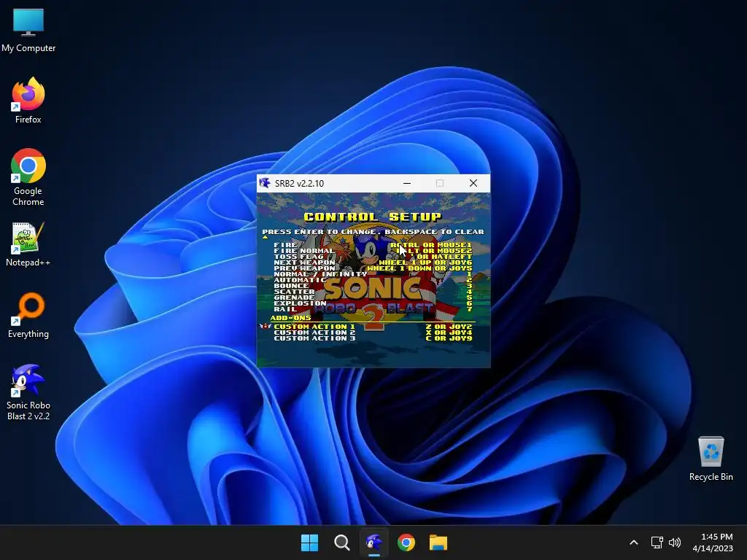The height and width of the screenshot is (560, 747).
Task: Click the 'WHEEL 1 DOWN OR JOY5' binding
Action: point(419,268)
